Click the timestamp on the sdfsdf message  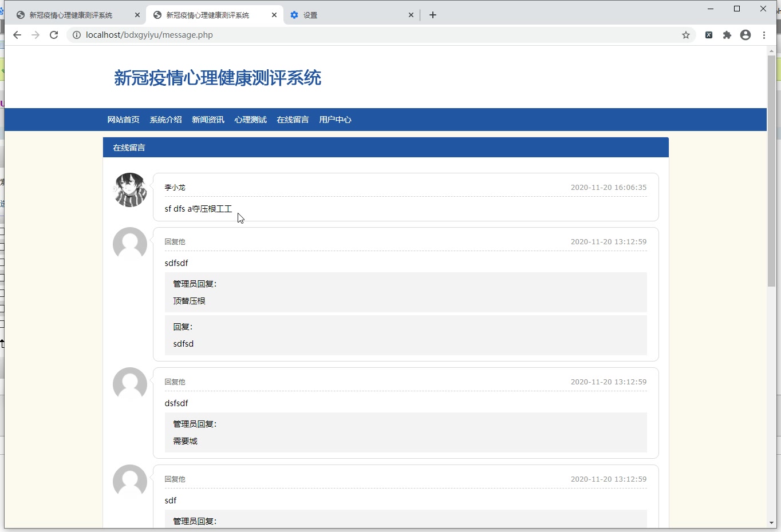coord(609,242)
